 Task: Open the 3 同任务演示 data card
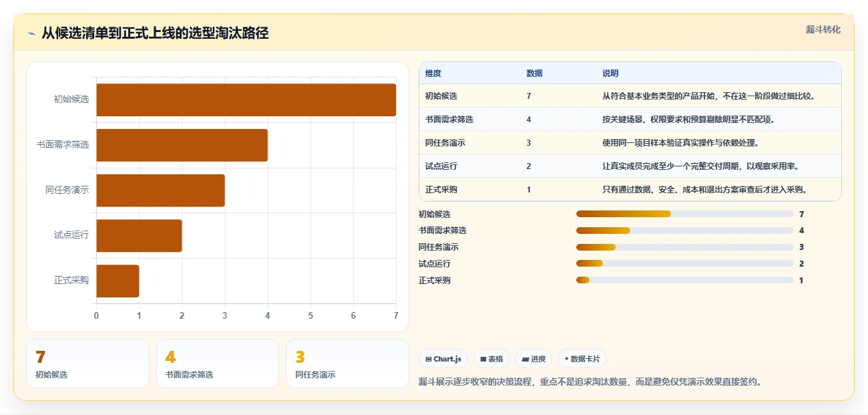click(347, 364)
